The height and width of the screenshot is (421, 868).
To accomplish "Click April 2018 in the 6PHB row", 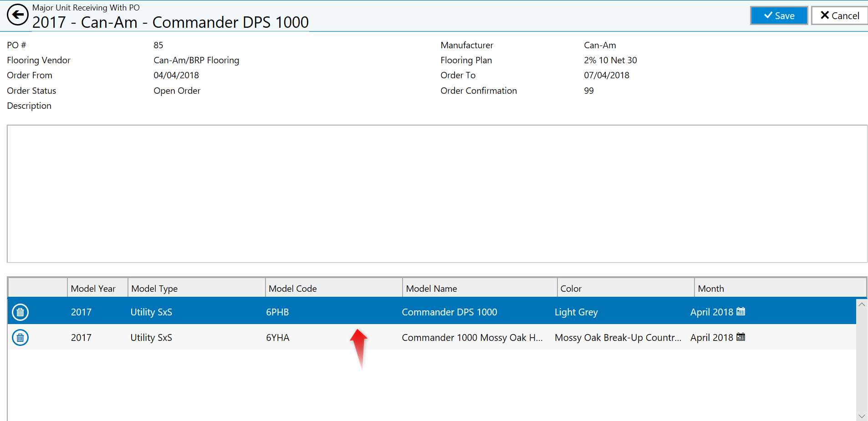I will coord(712,312).
